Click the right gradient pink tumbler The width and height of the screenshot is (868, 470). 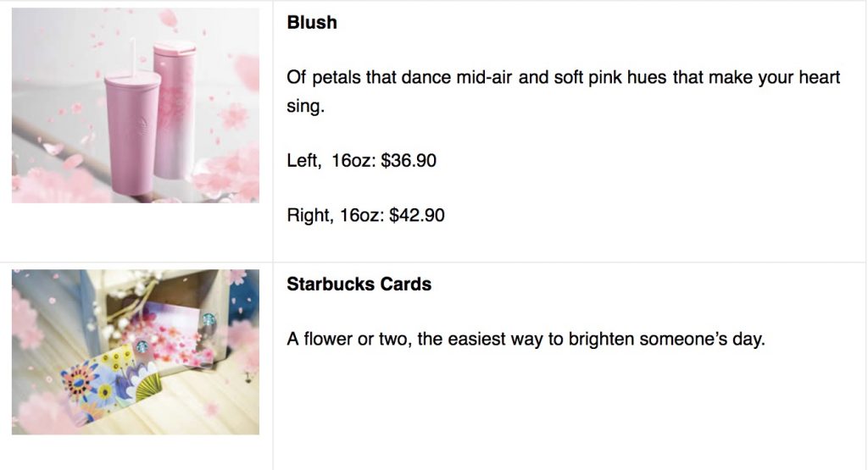[x=175, y=110]
